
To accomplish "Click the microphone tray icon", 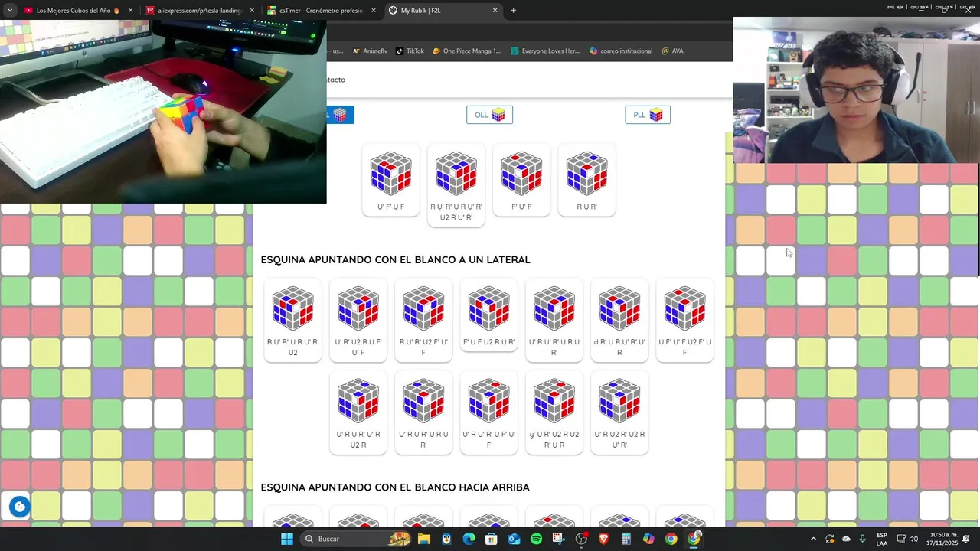I will point(863,539).
